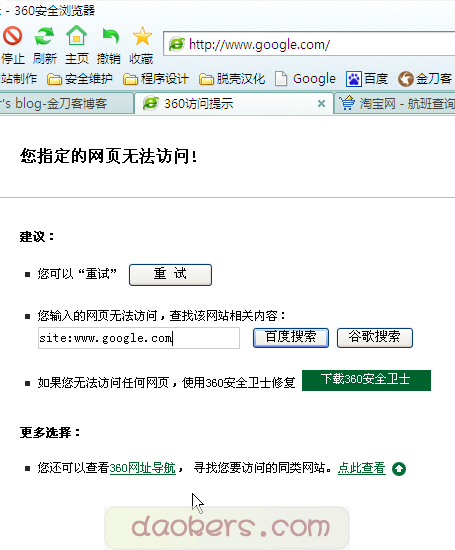Switch to the blog-金刀客博客 tab
Viewport: 455px width, 550px height.
[x=66, y=103]
